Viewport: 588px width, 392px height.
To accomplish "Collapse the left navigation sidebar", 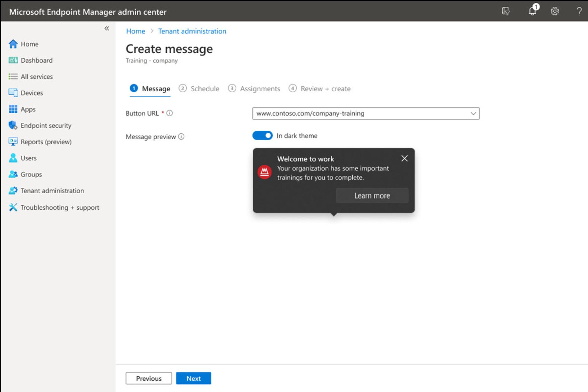I will [x=107, y=28].
